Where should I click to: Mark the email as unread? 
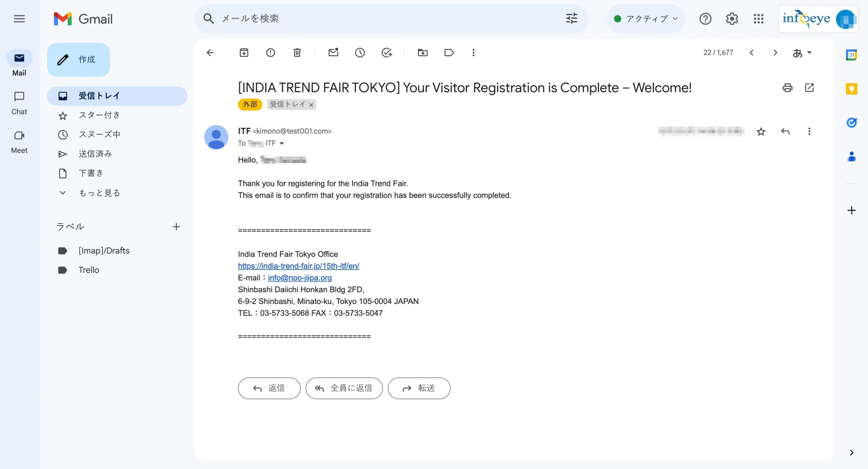[x=334, y=53]
